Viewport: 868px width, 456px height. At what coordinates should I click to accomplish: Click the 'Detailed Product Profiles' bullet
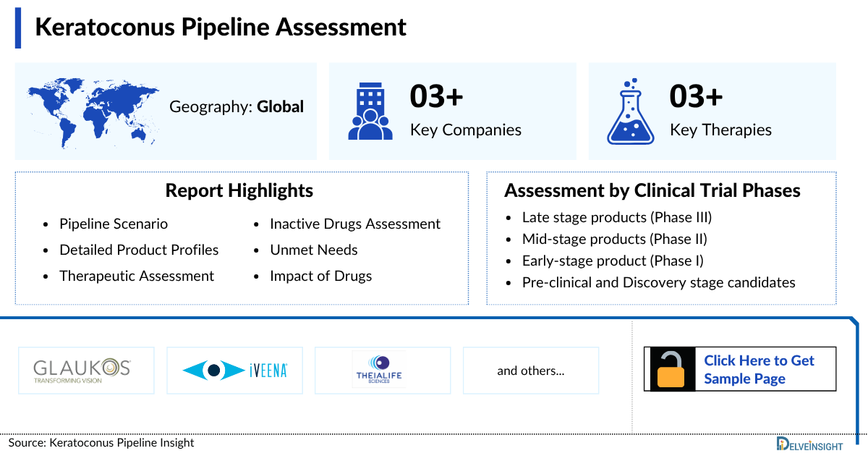tap(139, 250)
